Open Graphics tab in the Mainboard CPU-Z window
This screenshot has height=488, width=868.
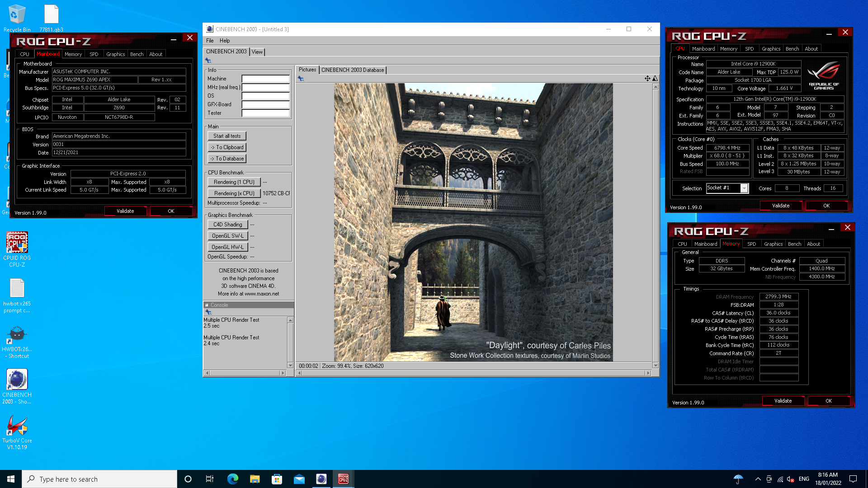[x=115, y=54]
